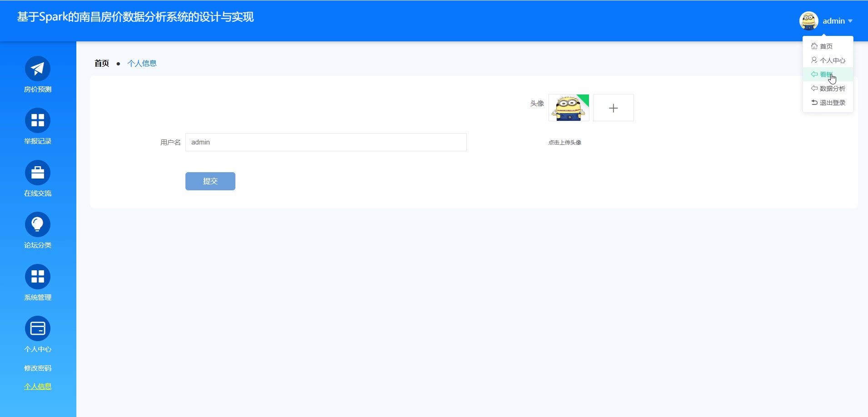Click the 头像 field label
Screen dimensions: 868x417
pyautogui.click(x=537, y=104)
